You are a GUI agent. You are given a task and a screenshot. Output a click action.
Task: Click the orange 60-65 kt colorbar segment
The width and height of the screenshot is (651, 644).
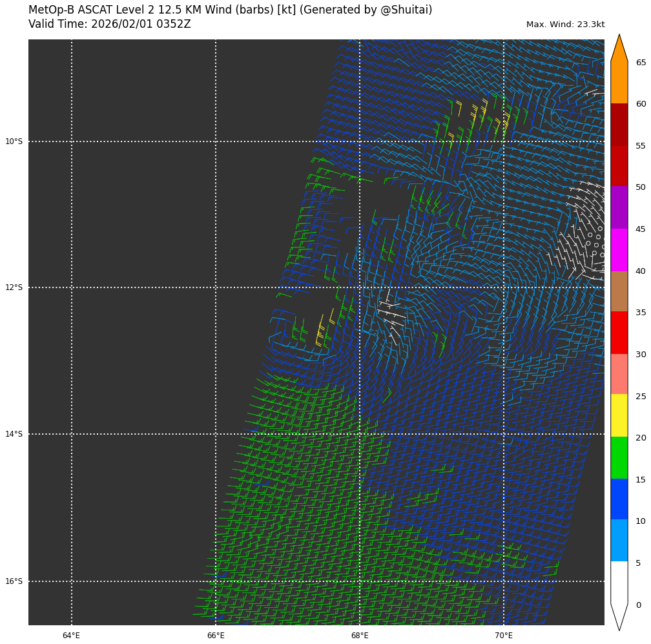coord(619,83)
